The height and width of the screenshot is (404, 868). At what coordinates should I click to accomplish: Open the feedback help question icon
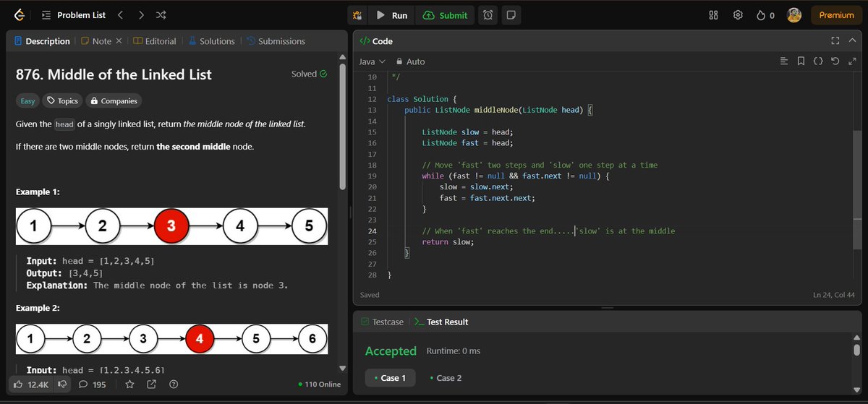click(x=173, y=384)
